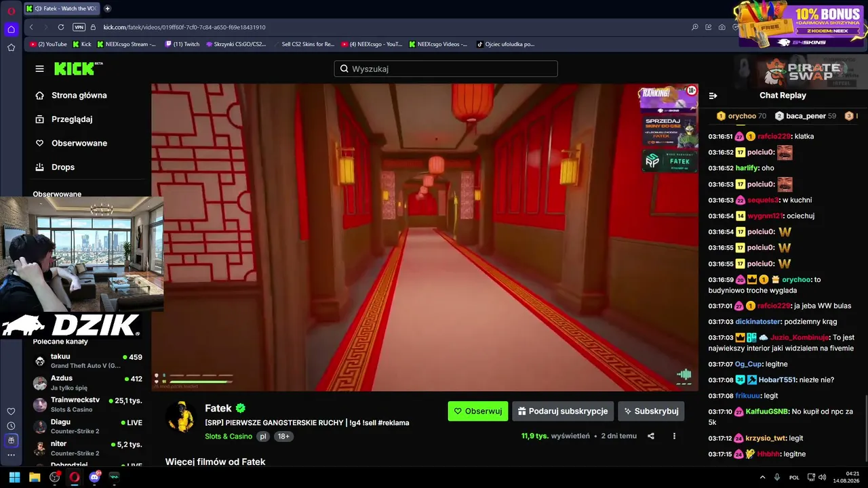The height and width of the screenshot is (488, 868).
Task: Open YouTube bookmark
Action: (x=48, y=44)
